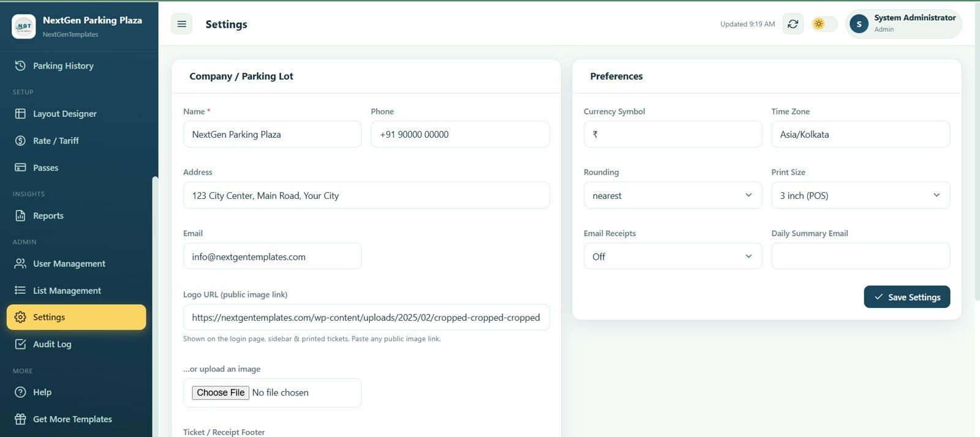Go to Layout Designer
The width and height of the screenshot is (980, 437).
click(x=76, y=114)
